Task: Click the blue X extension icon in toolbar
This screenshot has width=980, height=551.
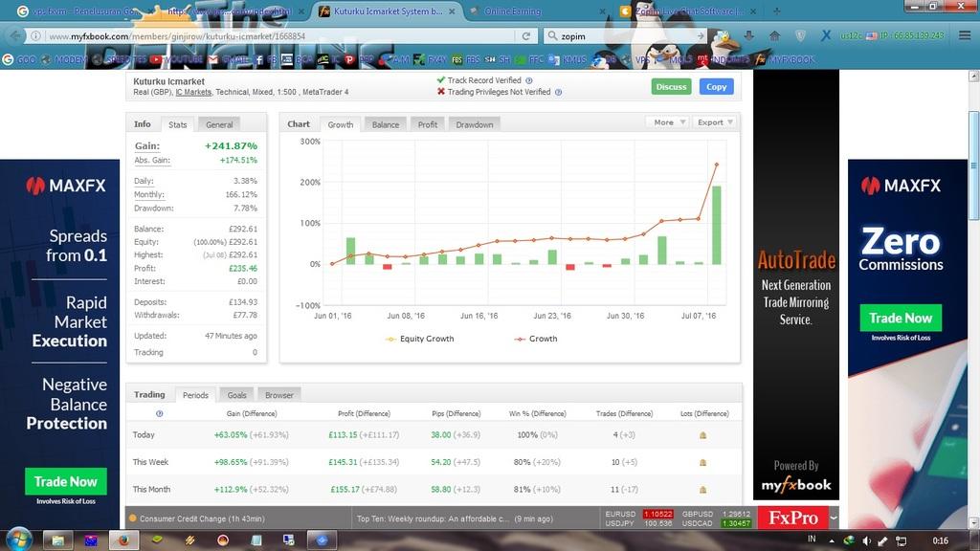Action: [826, 35]
